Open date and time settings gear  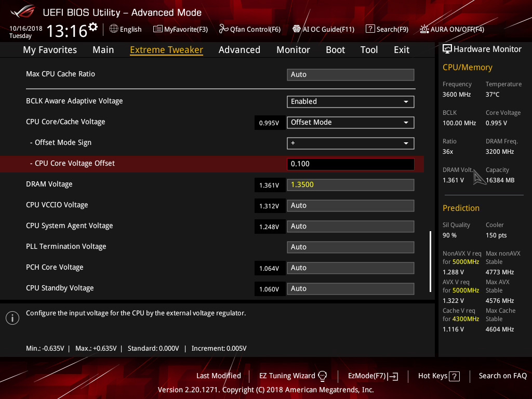coord(93,26)
